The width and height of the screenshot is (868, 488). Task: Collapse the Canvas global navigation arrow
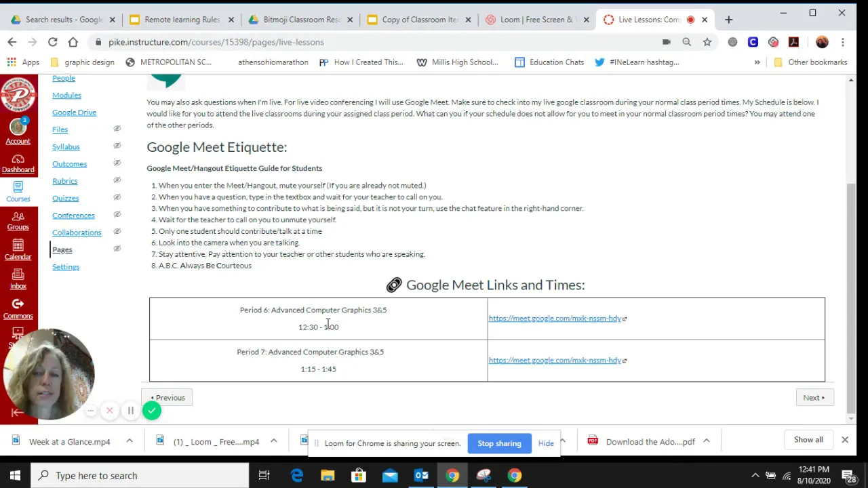point(18,412)
